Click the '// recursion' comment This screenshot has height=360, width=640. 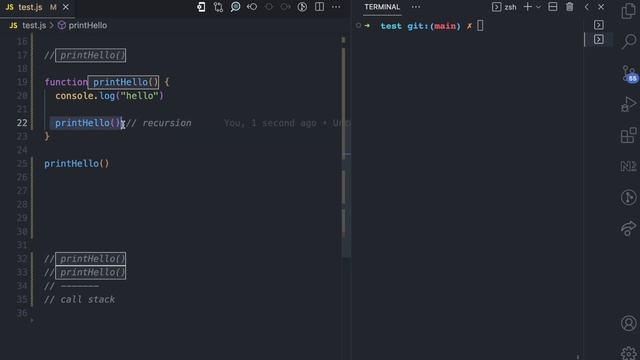[158, 123]
